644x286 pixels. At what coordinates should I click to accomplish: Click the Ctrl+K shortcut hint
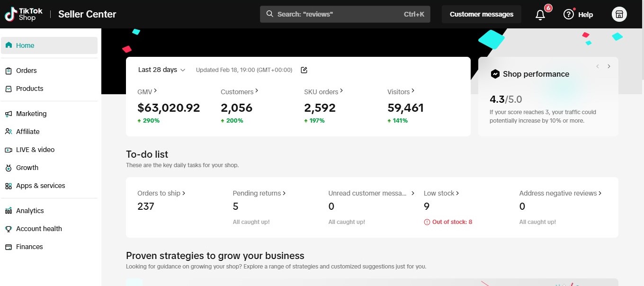coord(414,14)
